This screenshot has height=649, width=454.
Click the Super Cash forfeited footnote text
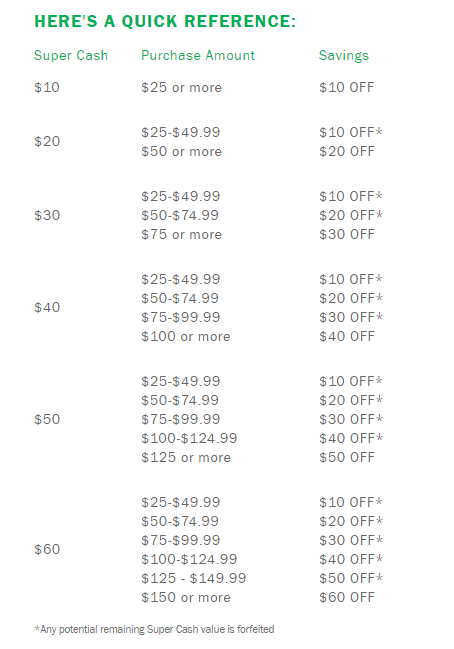point(154,630)
